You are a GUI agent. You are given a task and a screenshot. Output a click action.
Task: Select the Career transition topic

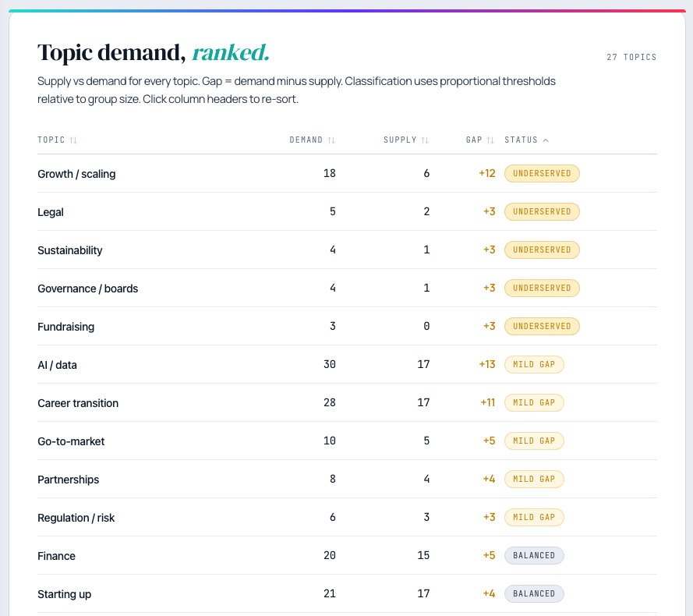(x=78, y=403)
